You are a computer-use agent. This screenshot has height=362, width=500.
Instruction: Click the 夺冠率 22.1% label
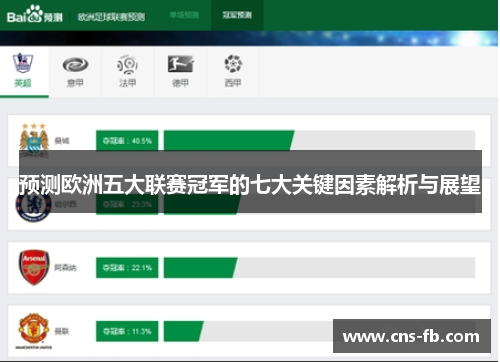pyautogui.click(x=127, y=268)
